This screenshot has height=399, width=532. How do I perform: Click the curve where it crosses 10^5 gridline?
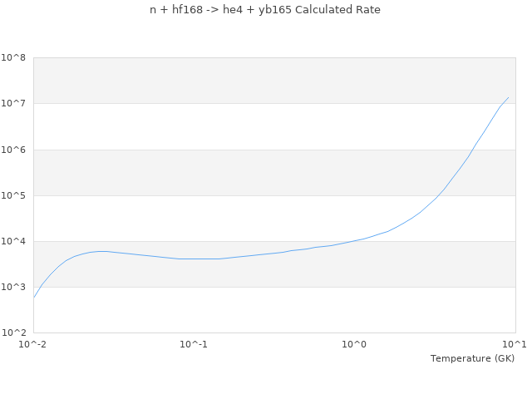click(x=441, y=195)
